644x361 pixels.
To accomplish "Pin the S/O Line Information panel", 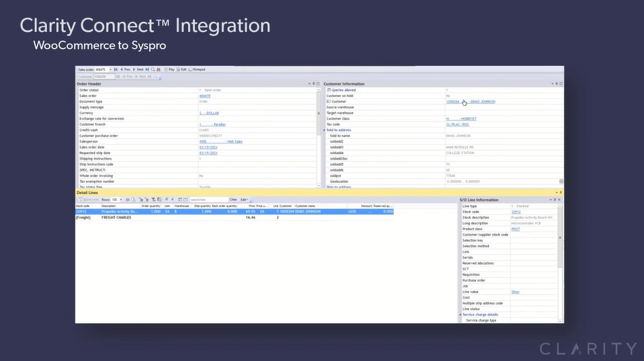I will tap(554, 199).
